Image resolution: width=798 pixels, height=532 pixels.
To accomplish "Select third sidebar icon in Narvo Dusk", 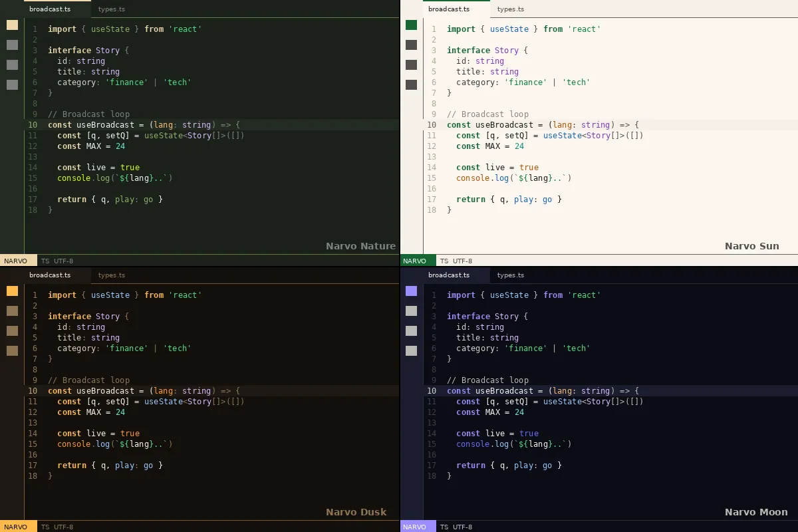I will click(12, 331).
